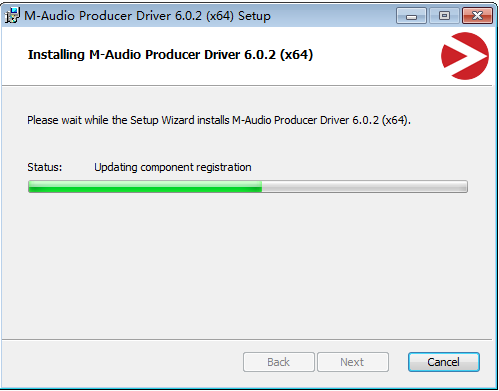Click the greyed-out Back button
This screenshot has height=391, width=499.
pyautogui.click(x=279, y=362)
